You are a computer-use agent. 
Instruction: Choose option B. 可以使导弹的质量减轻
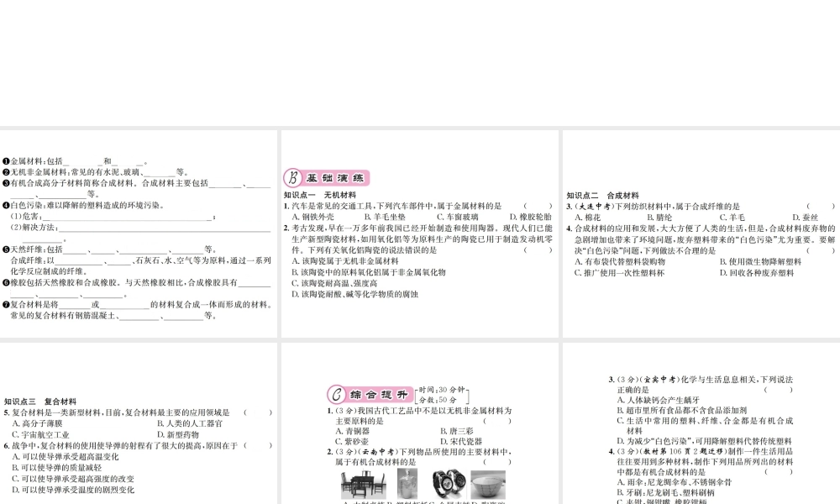57,468
